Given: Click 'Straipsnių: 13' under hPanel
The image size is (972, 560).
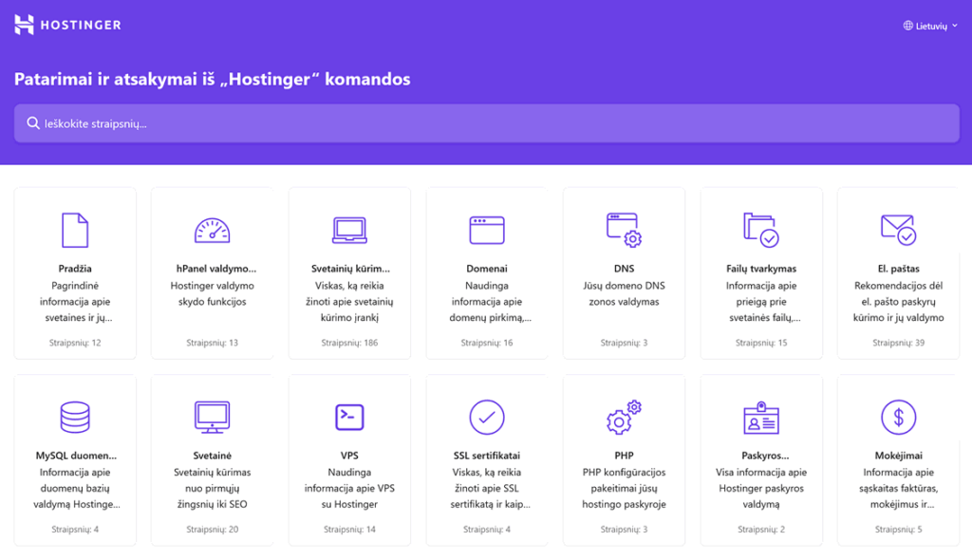Looking at the screenshot, I should point(212,343).
